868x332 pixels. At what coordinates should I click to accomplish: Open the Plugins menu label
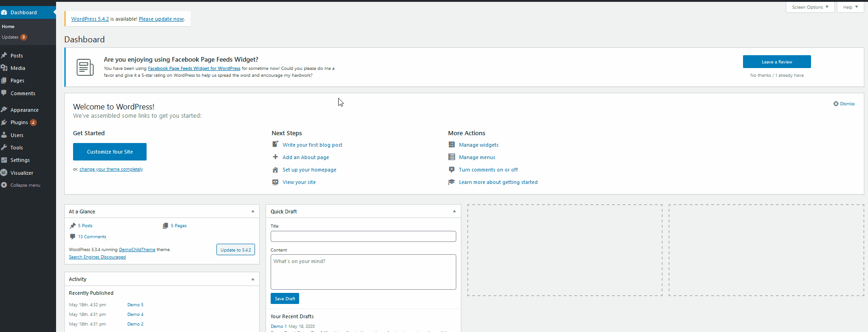[19, 122]
